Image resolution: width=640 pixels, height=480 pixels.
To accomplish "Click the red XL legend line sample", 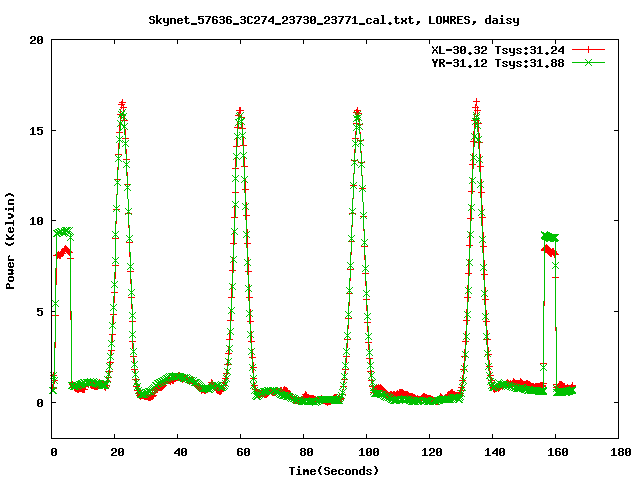I will tap(588, 50).
